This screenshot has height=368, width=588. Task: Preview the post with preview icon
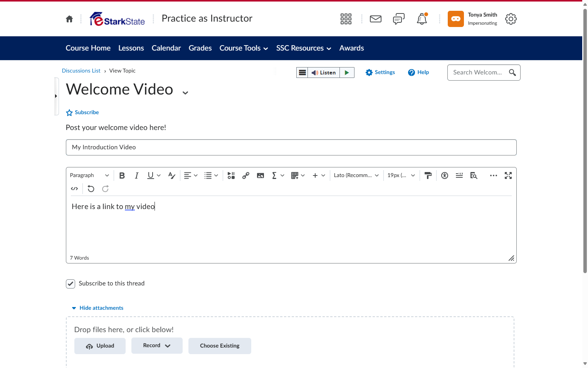tap(474, 176)
